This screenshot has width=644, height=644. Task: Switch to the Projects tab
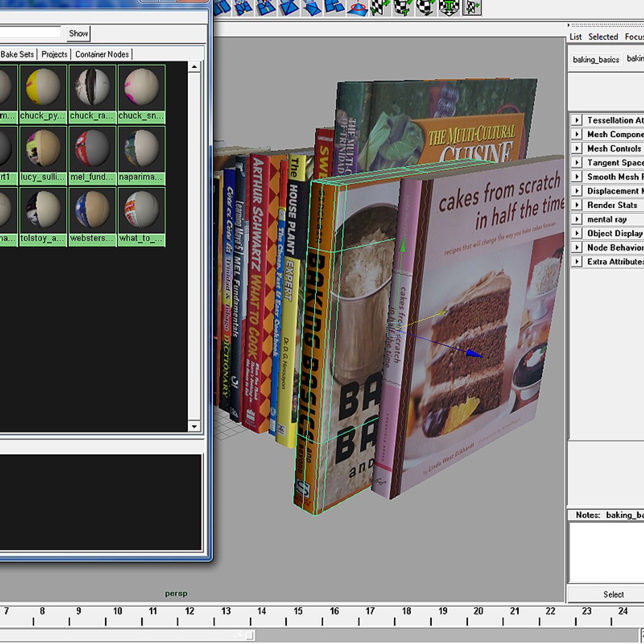tap(54, 54)
